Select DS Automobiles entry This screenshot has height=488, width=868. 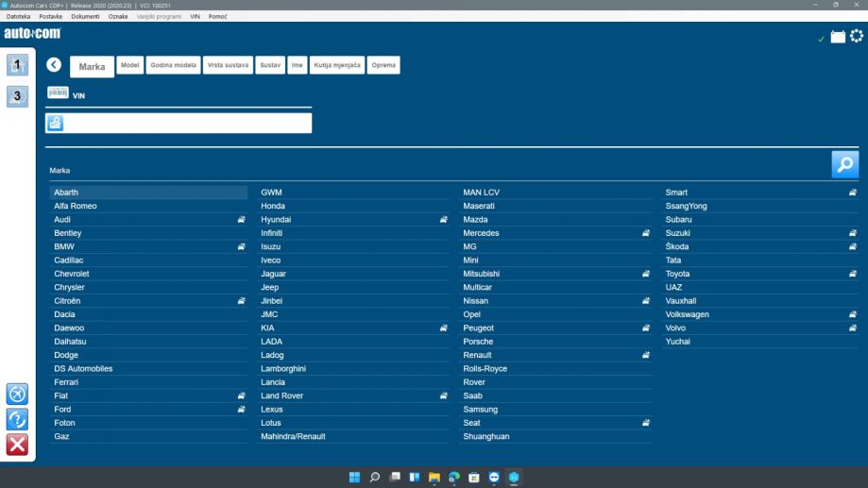[148, 368]
